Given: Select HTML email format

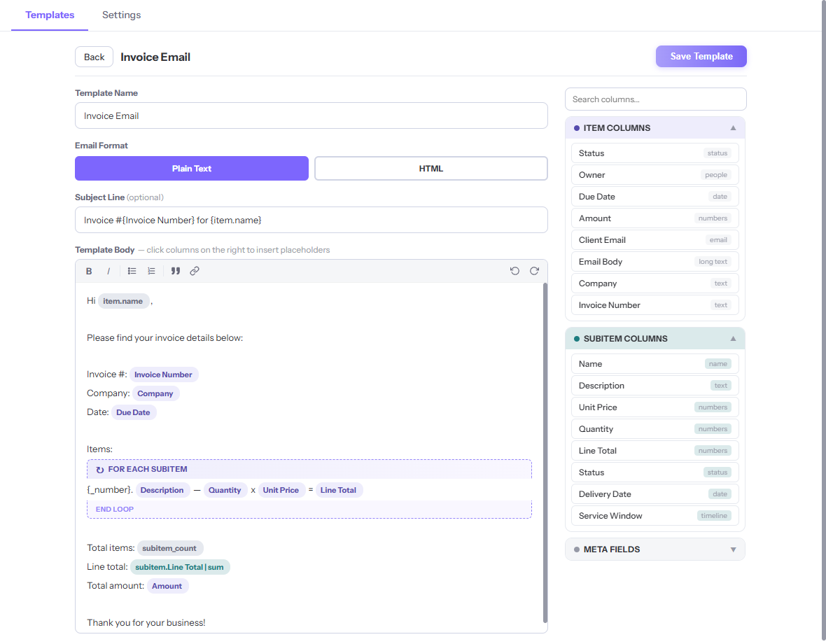Looking at the screenshot, I should pyautogui.click(x=431, y=169).
